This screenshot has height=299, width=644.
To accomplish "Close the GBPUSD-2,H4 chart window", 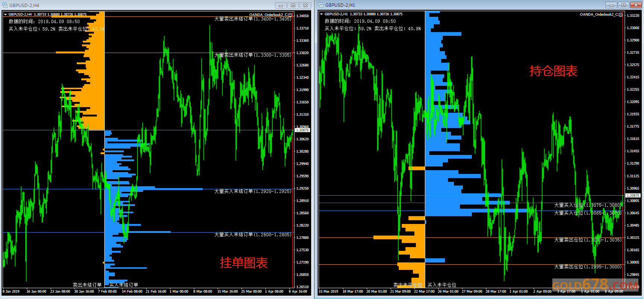I will [305, 5].
